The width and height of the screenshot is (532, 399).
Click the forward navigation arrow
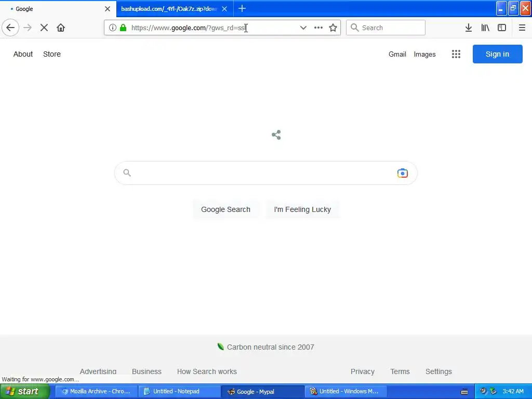coord(28,28)
